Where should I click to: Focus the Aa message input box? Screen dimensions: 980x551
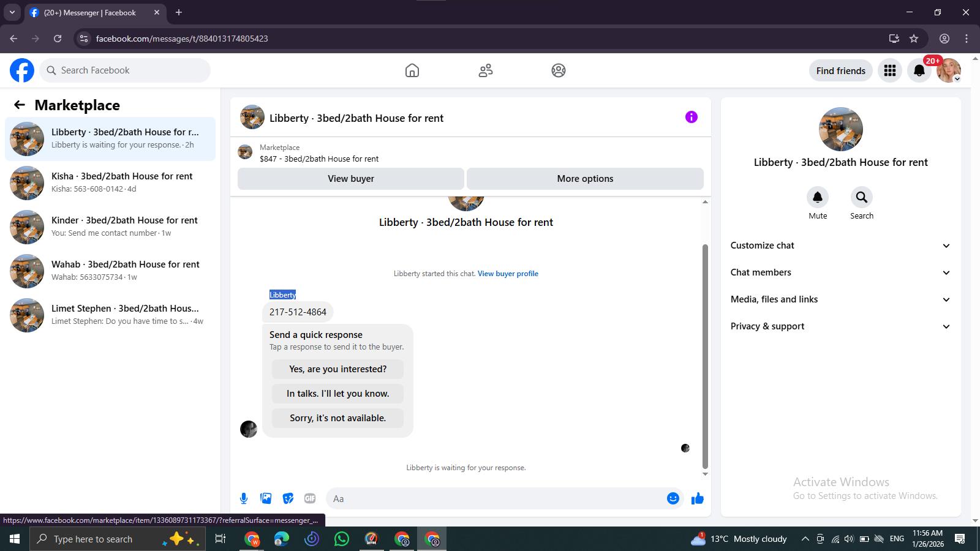point(496,498)
